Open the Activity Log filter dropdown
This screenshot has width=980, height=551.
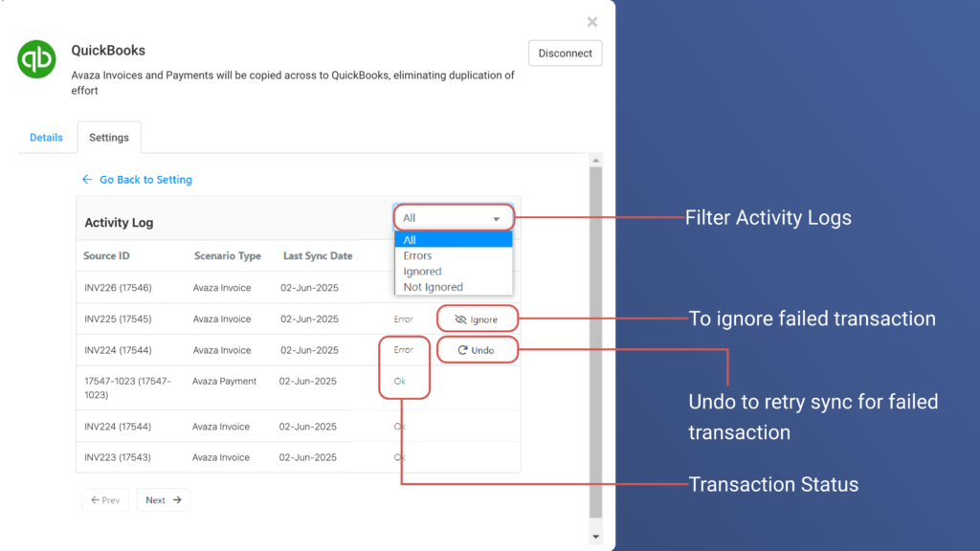(x=453, y=218)
